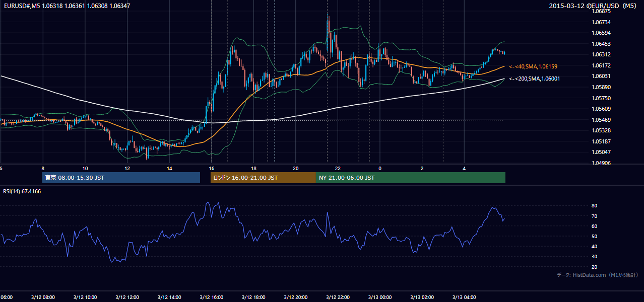Image resolution: width=644 pixels, height=302 pixels.
Task: Click hour label 4 below price chart
Action: (464, 168)
